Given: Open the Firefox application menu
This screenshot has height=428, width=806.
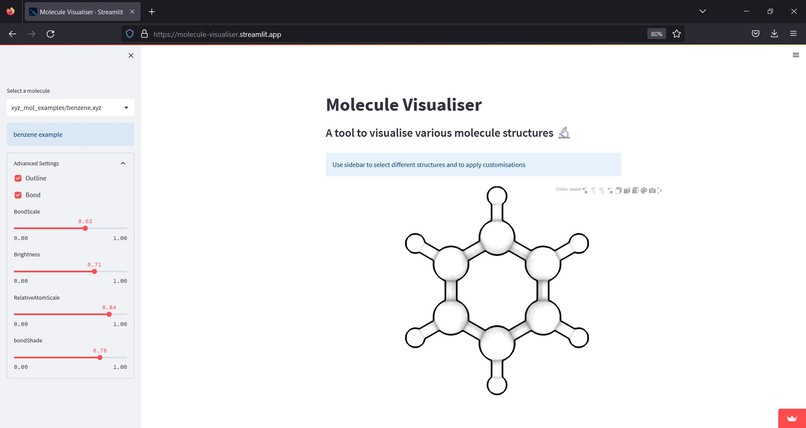Looking at the screenshot, I should [x=794, y=34].
